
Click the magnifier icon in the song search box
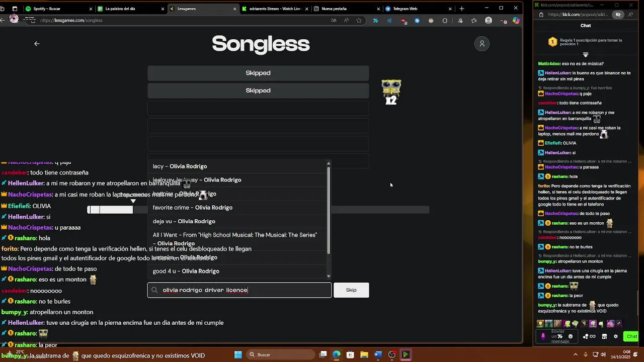click(155, 290)
